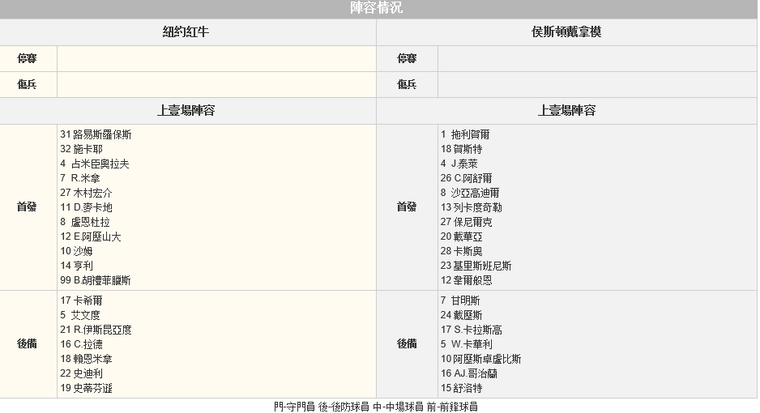Image resolution: width=760 pixels, height=413 pixels.
Task: Select substitute 17 卡希爾
Action: [x=81, y=301]
